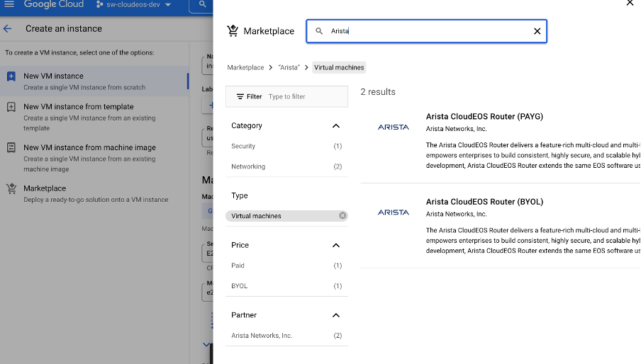This screenshot has height=364, width=641.
Task: Click the Filter icon
Action: [240, 97]
